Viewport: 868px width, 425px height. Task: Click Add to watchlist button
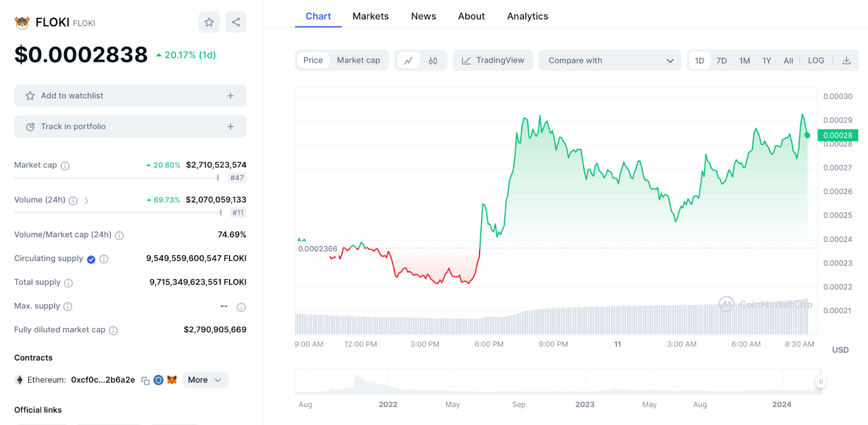130,96
